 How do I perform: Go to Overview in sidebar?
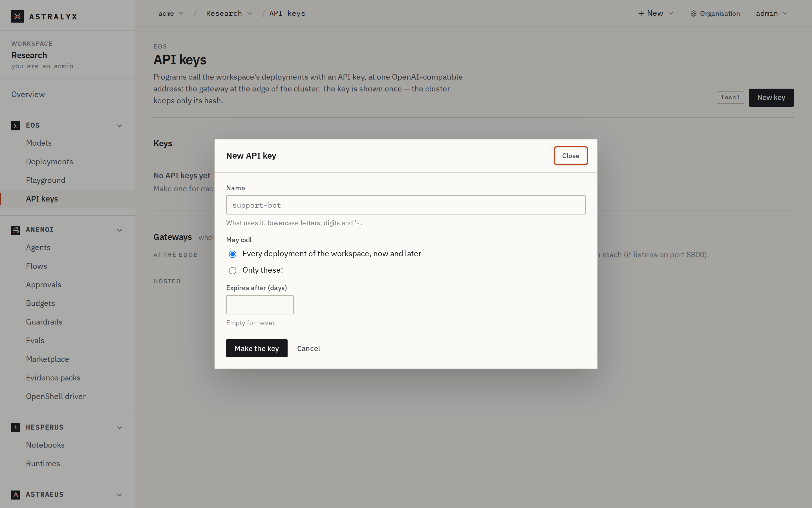pyautogui.click(x=28, y=95)
